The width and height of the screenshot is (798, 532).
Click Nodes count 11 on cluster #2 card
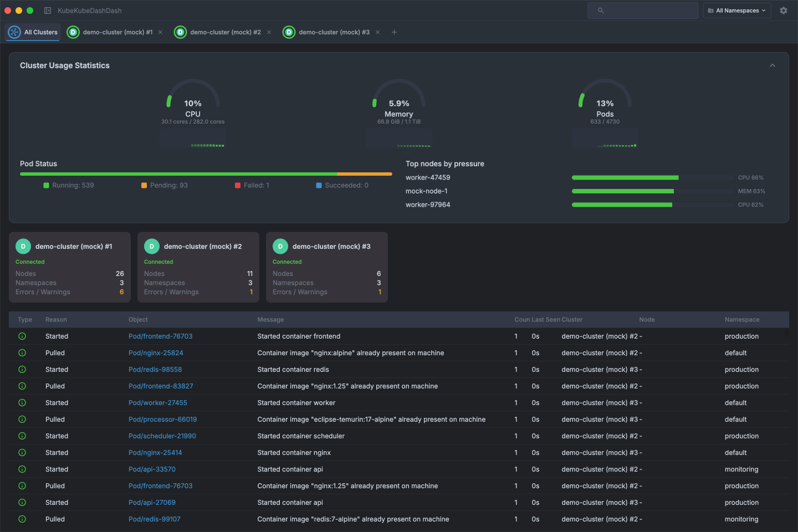250,274
